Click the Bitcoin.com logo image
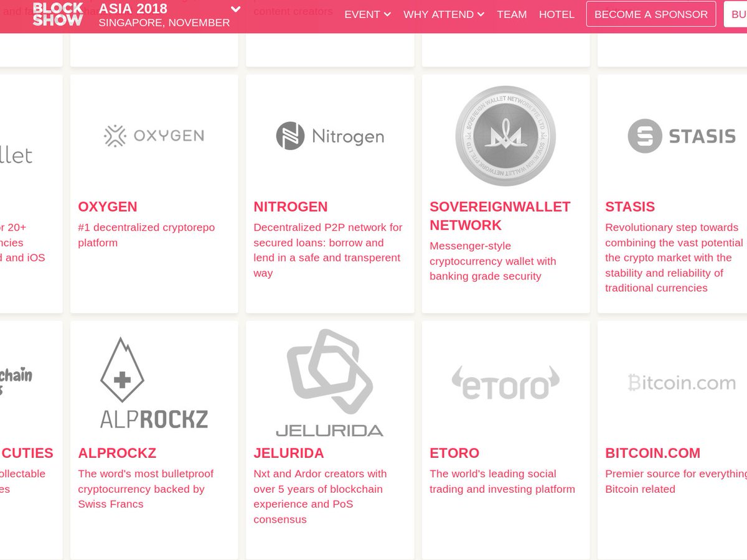Viewport: 747px width, 560px height. point(682,382)
